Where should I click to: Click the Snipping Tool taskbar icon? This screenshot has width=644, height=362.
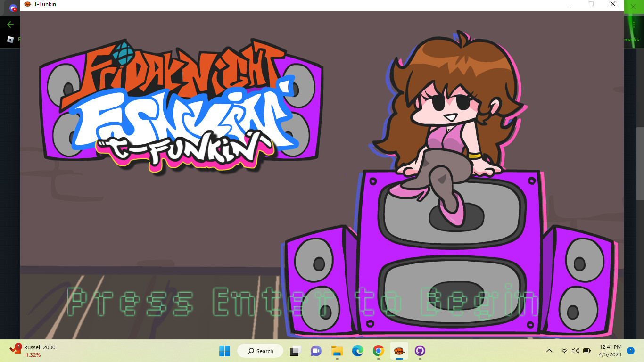tap(294, 351)
